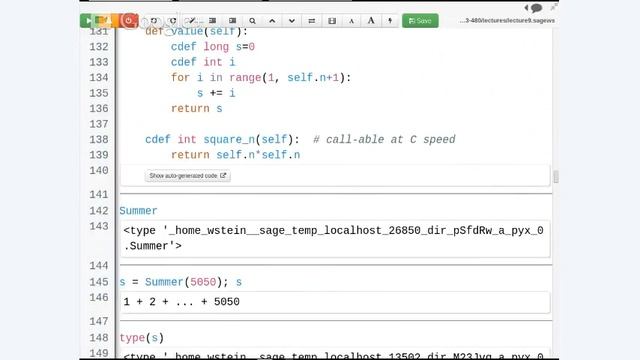Click the lightning bolt icon

390,21
